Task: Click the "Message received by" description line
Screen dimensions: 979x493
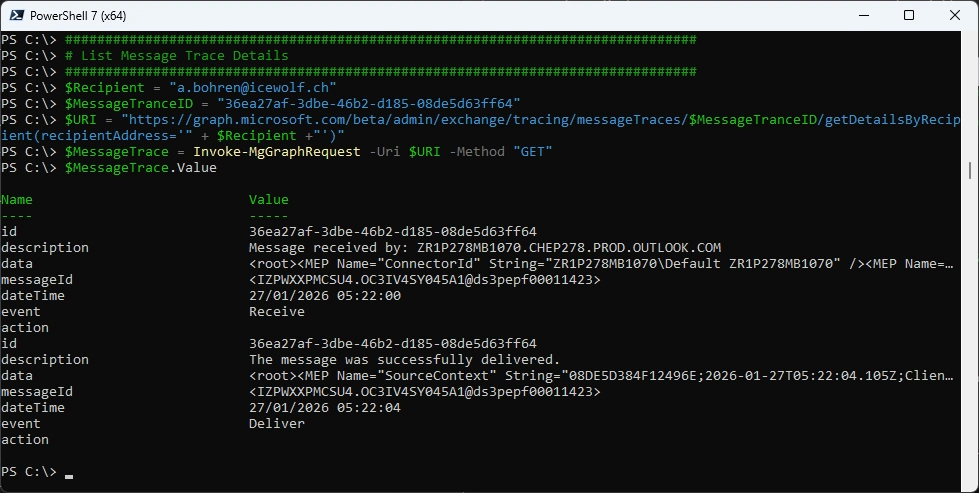Action: 485,248
